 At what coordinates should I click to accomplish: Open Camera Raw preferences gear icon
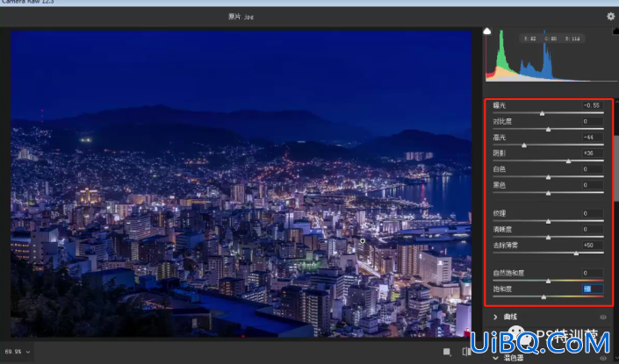point(611,16)
